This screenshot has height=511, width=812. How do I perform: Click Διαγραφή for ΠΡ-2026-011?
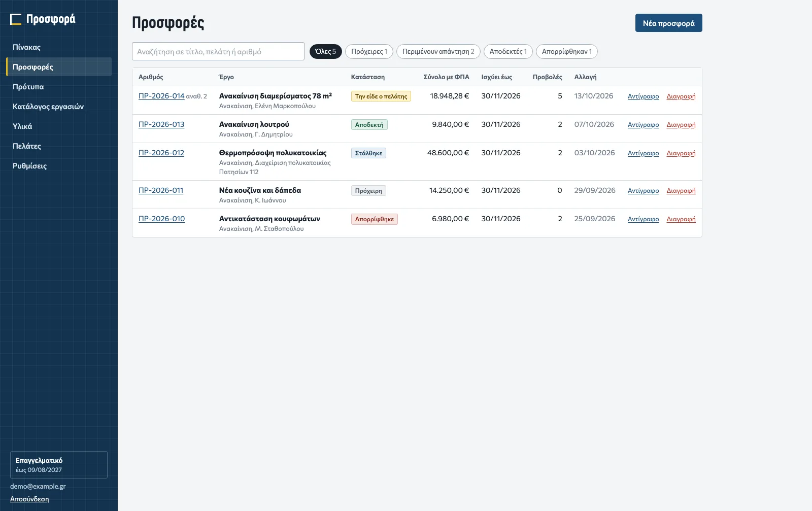click(x=681, y=191)
